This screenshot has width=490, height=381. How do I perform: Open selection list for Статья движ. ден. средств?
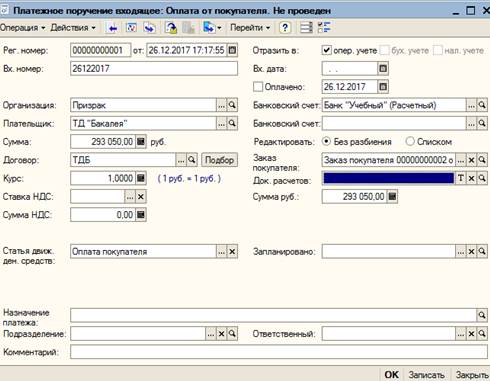(x=222, y=252)
